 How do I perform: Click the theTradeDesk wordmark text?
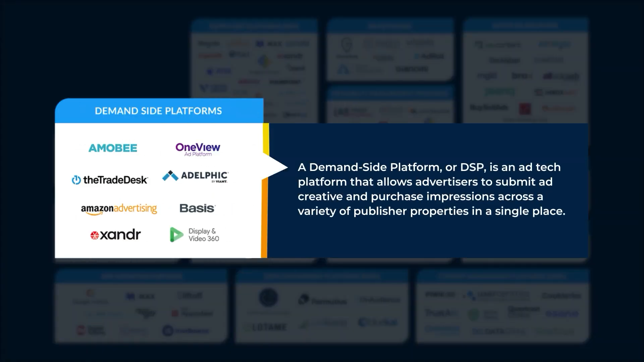click(x=115, y=180)
